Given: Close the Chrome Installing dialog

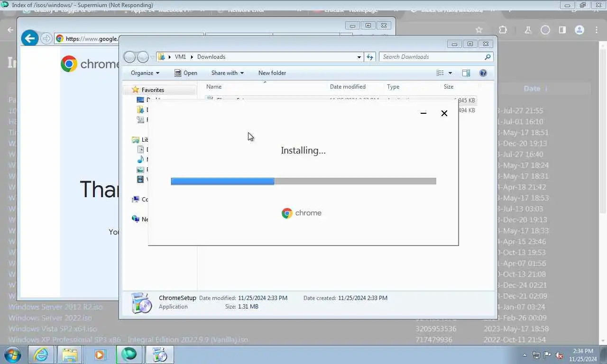Looking at the screenshot, I should (x=444, y=113).
